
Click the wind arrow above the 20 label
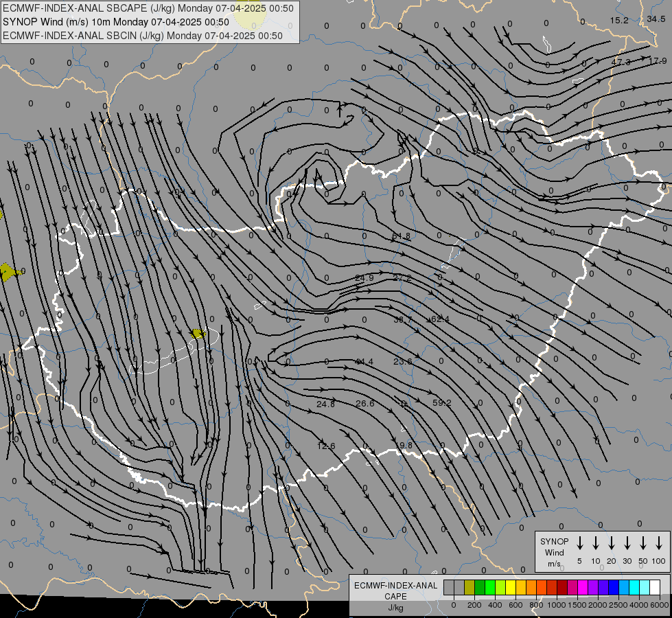pos(612,543)
